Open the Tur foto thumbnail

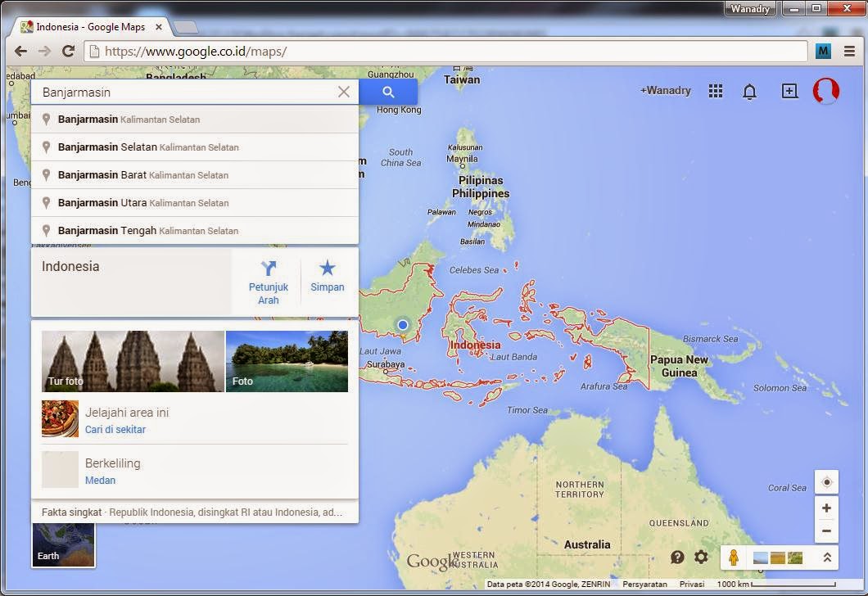133,361
